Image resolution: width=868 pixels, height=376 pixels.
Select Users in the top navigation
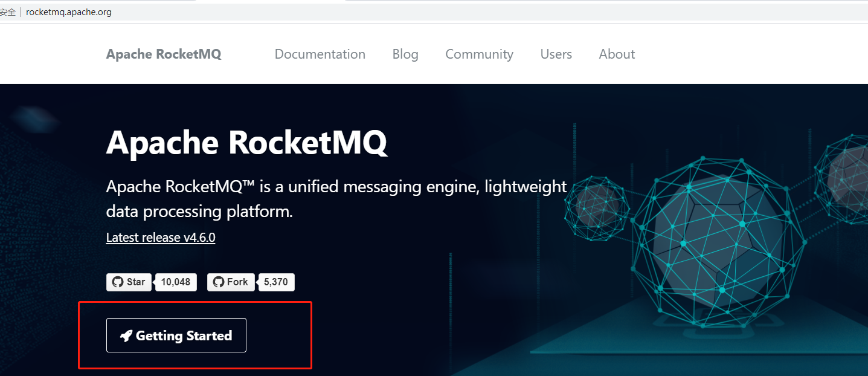click(x=556, y=54)
